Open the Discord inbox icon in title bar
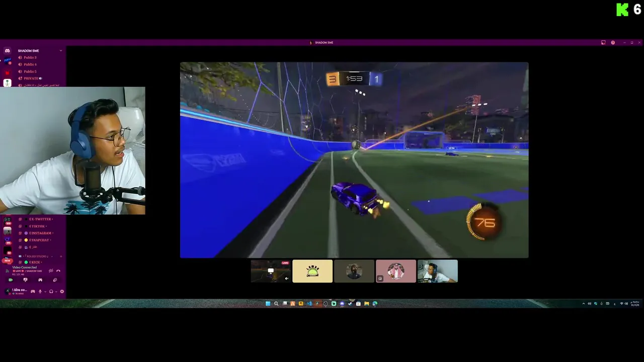Viewport: 644px width, 362px height. [603, 43]
